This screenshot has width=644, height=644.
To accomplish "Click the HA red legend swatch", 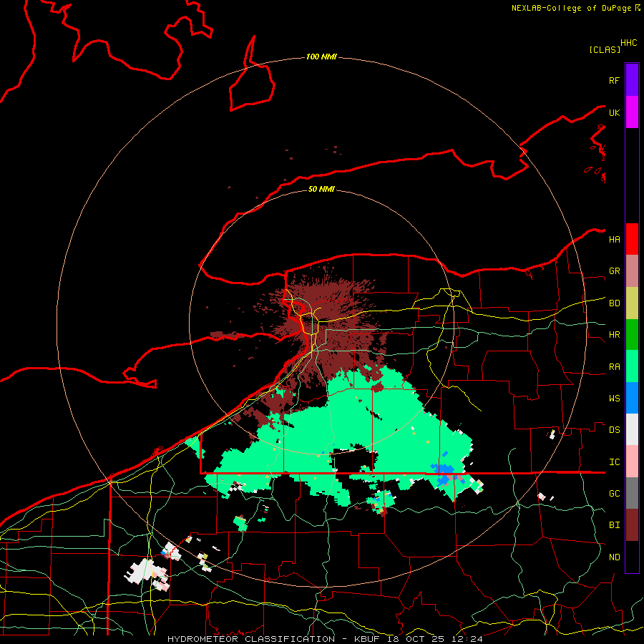I will pos(632,239).
